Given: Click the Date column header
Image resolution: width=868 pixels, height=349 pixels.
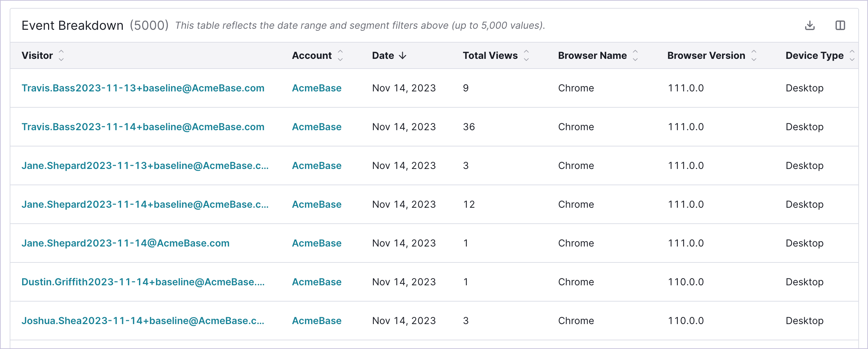Looking at the screenshot, I should [x=383, y=55].
